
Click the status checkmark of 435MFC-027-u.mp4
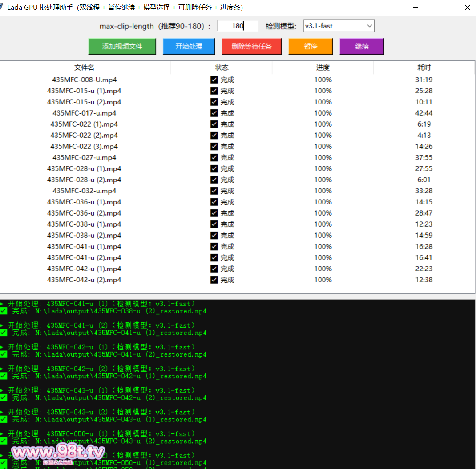tap(214, 158)
